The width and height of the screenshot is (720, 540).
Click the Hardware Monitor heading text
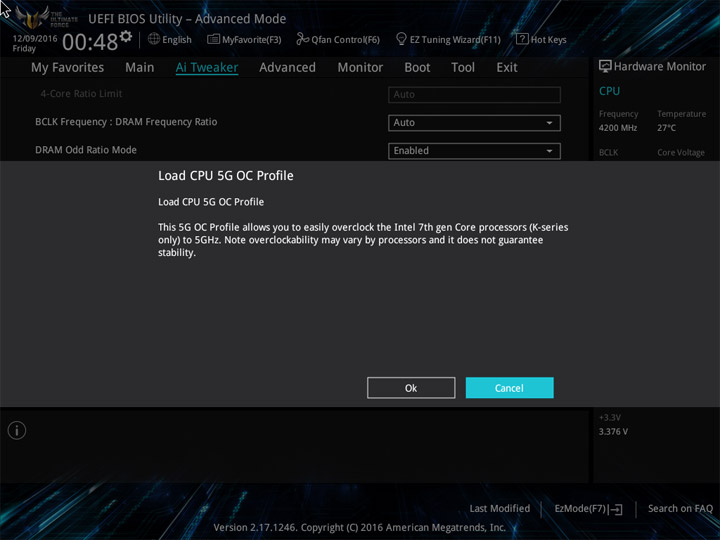click(x=660, y=67)
